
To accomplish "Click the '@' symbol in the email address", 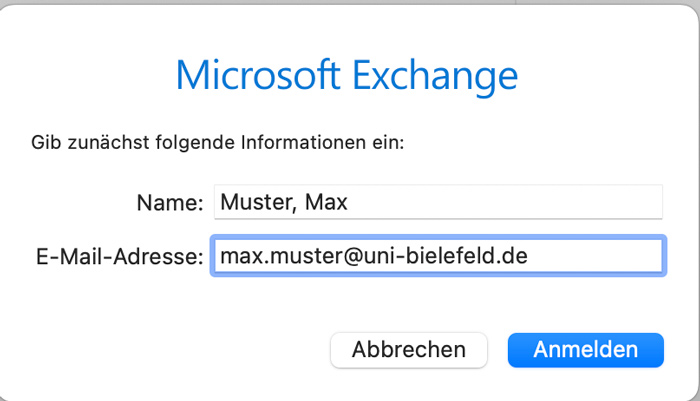I will tap(354, 257).
